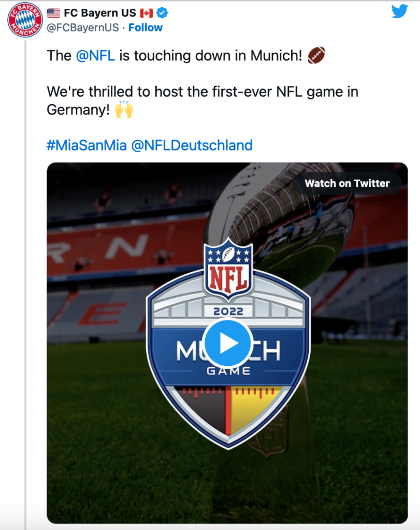Click the Canada flag emoji by the name
Viewport: 420px width, 530px height.
tap(147, 13)
